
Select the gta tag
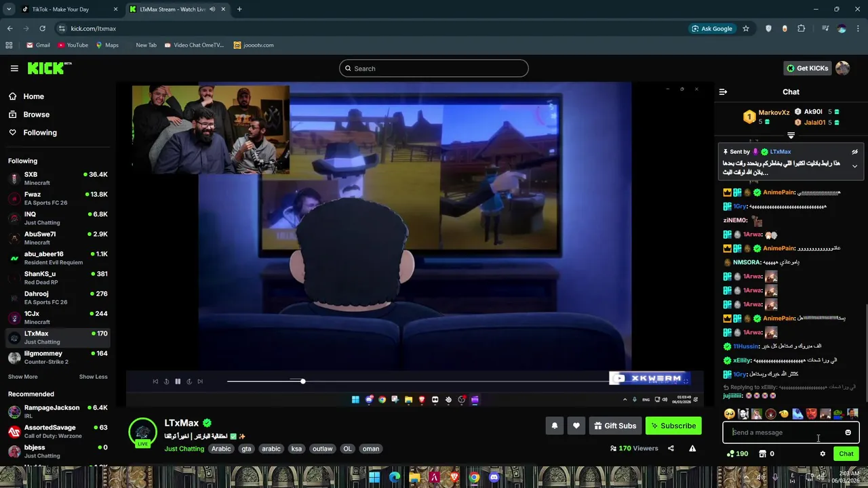tap(246, 449)
